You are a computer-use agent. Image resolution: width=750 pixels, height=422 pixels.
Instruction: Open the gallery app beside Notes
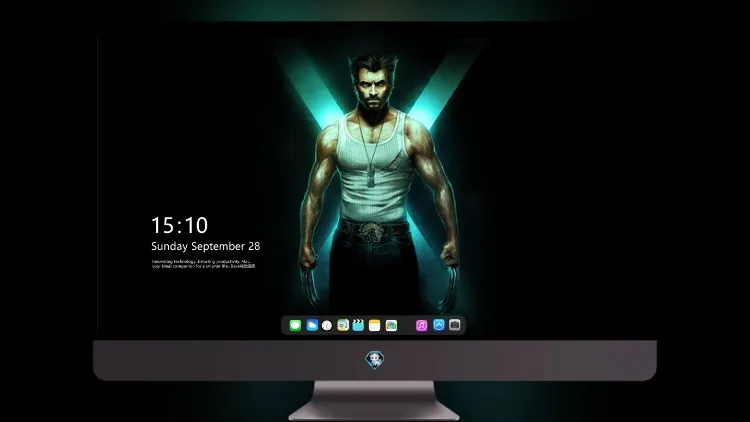pyautogui.click(x=391, y=325)
